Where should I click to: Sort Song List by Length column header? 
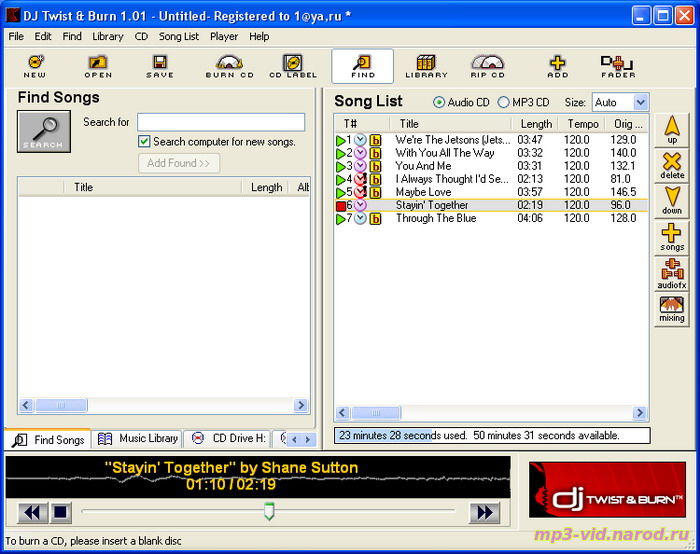click(536, 124)
